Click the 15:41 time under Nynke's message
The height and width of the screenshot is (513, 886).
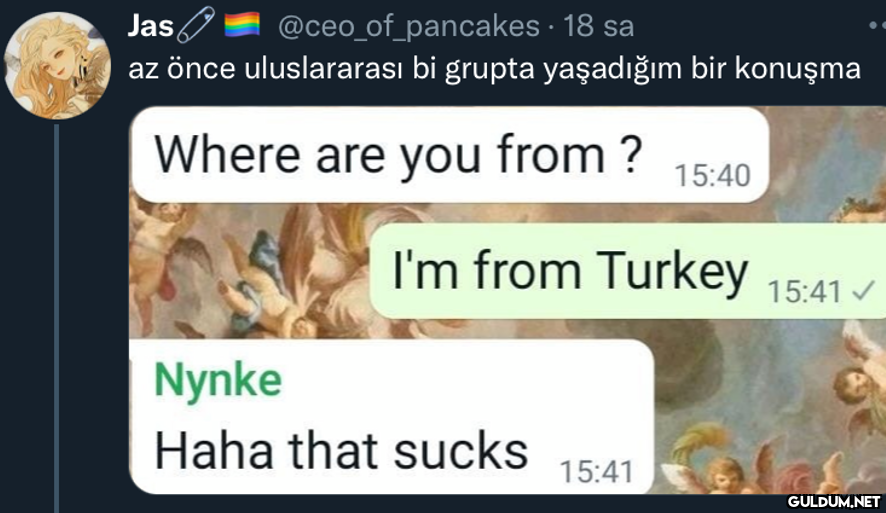pyautogui.click(x=596, y=471)
